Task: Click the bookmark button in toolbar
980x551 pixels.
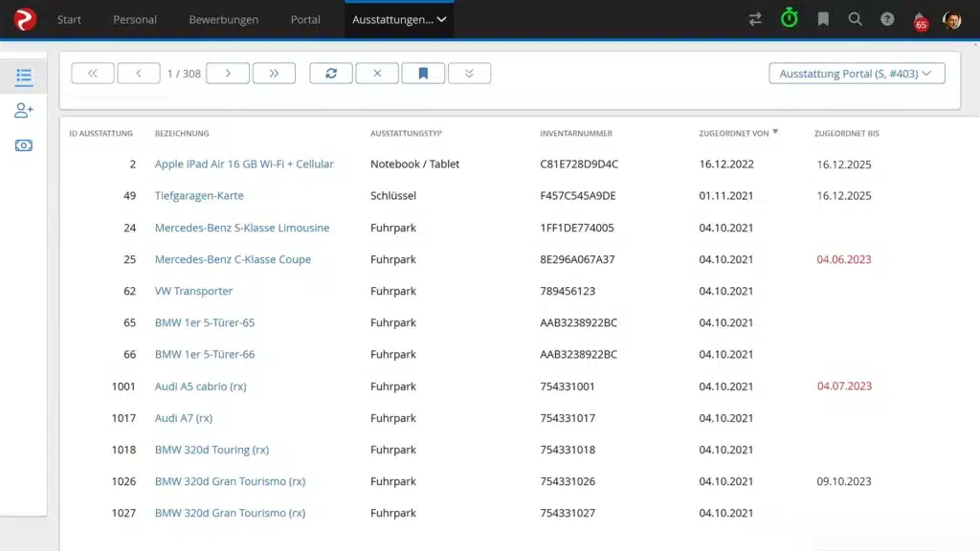Action: click(x=423, y=73)
